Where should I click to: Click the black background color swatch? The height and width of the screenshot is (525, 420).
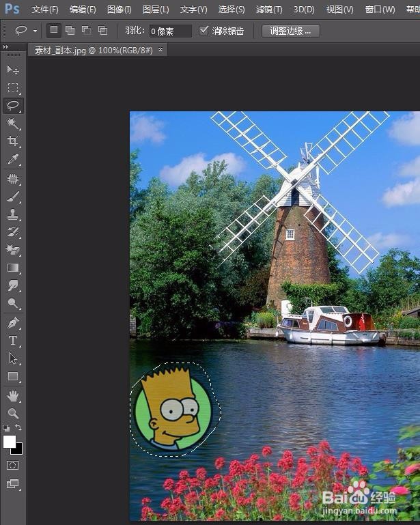click(18, 450)
